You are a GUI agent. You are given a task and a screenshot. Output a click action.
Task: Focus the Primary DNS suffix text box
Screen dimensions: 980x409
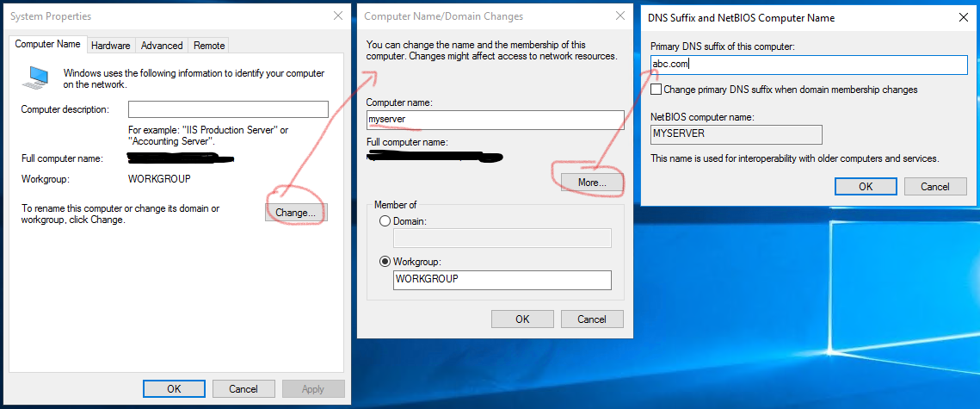coord(809,65)
